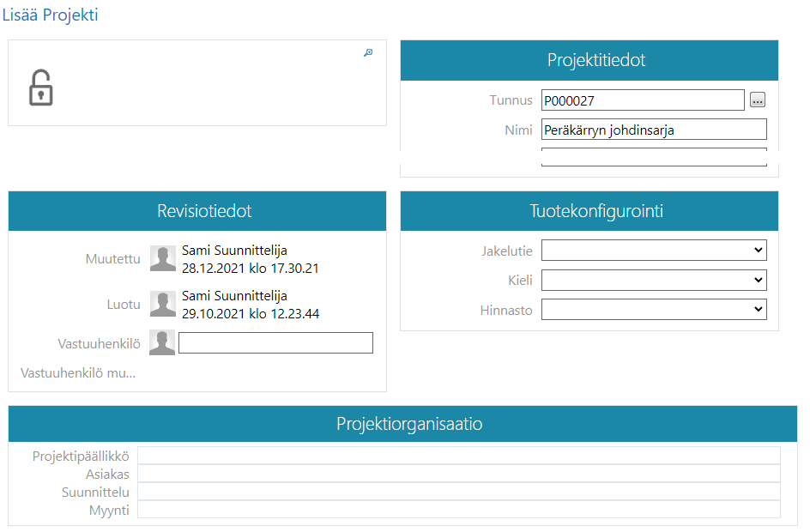The height and width of the screenshot is (532, 810).
Task: Click the Muutettu user avatar icon
Action: tap(162, 258)
